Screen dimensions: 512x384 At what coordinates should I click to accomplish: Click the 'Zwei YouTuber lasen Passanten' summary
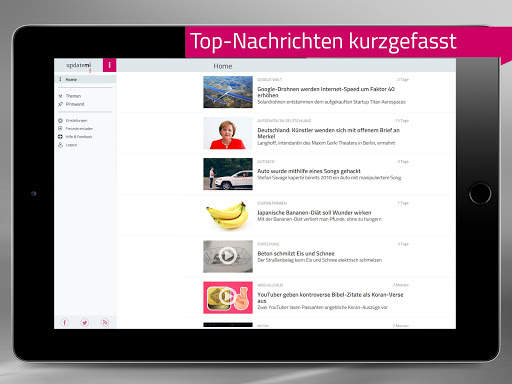(x=322, y=307)
